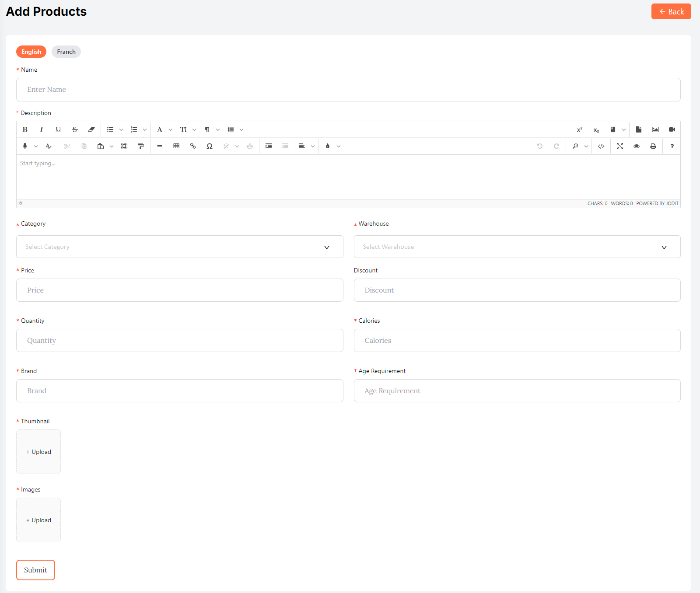Click the eraser clear formatting icon
The height and width of the screenshot is (593, 700).
[91, 129]
